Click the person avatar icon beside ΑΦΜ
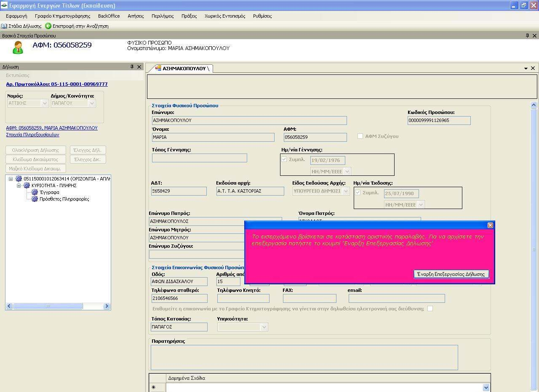Viewport: 539px width, 392px height. [x=18, y=47]
